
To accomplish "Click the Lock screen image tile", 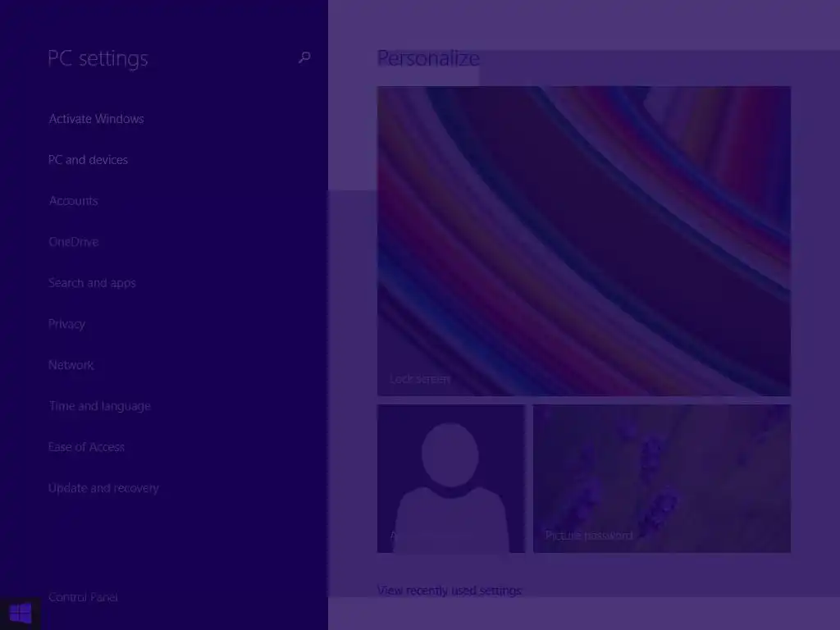I will pos(584,241).
